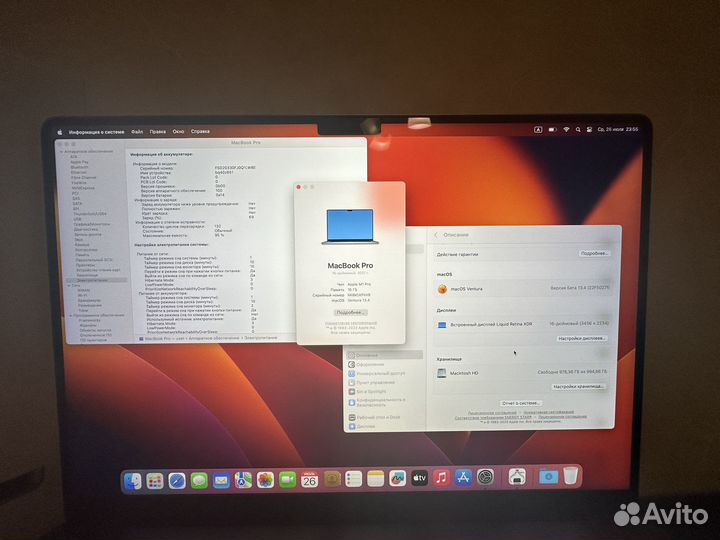Open Finder from the Dock
720x540 pixels.
(133, 481)
